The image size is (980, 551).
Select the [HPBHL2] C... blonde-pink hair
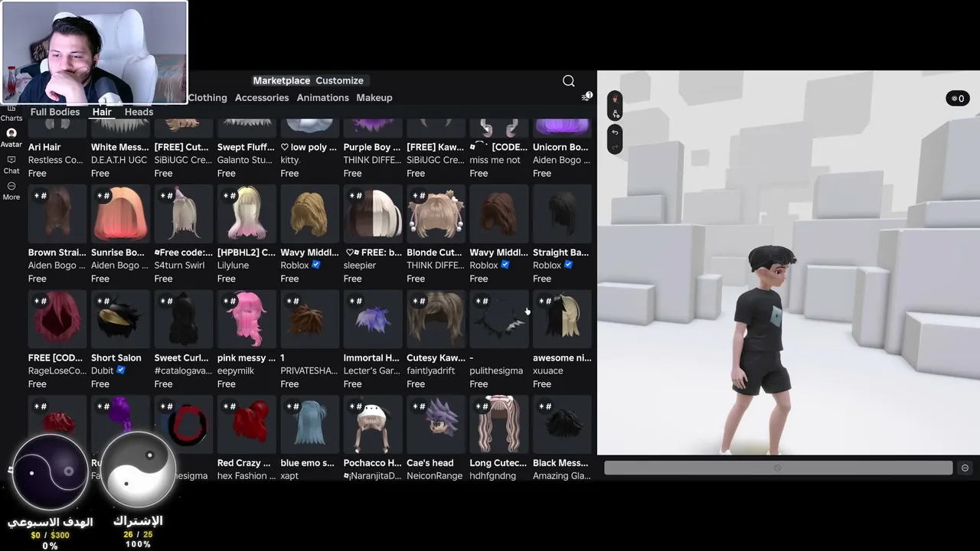pos(247,214)
